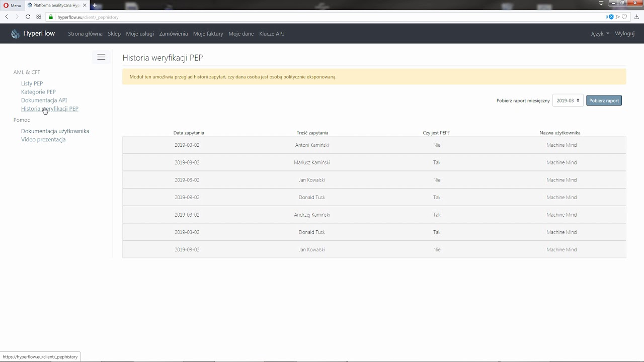Click the ad blocker shield icon
The image size is (644, 362).
click(611, 17)
